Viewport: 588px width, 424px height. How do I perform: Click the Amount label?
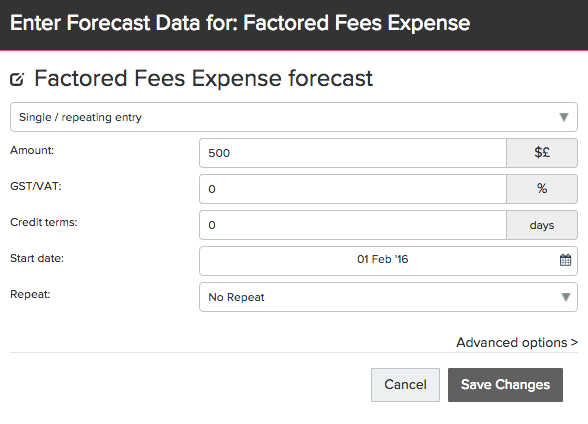click(x=32, y=150)
